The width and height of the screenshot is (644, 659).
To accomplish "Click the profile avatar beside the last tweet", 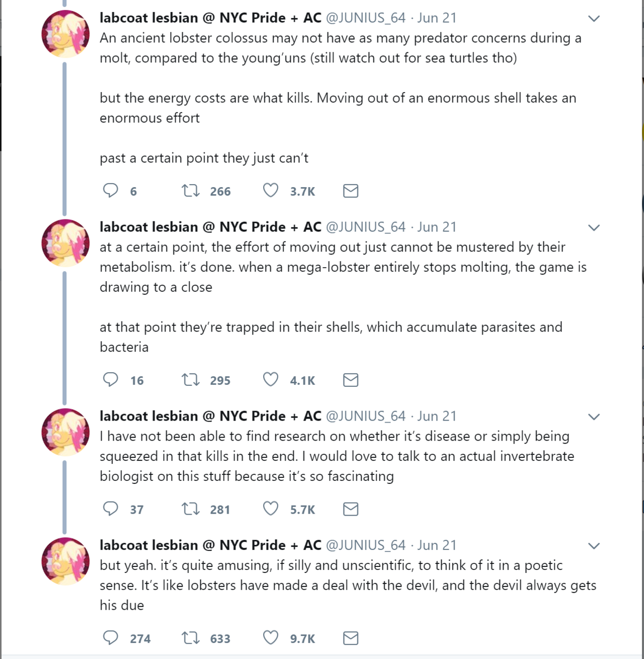I will [65, 561].
